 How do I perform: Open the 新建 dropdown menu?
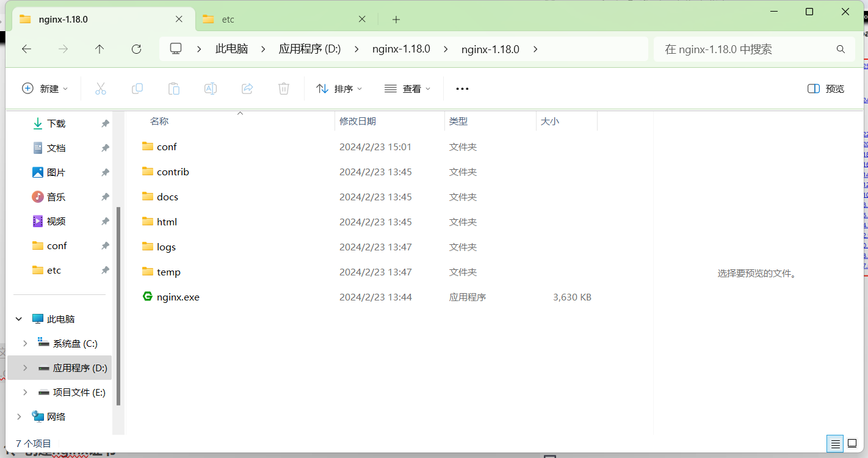tap(45, 89)
